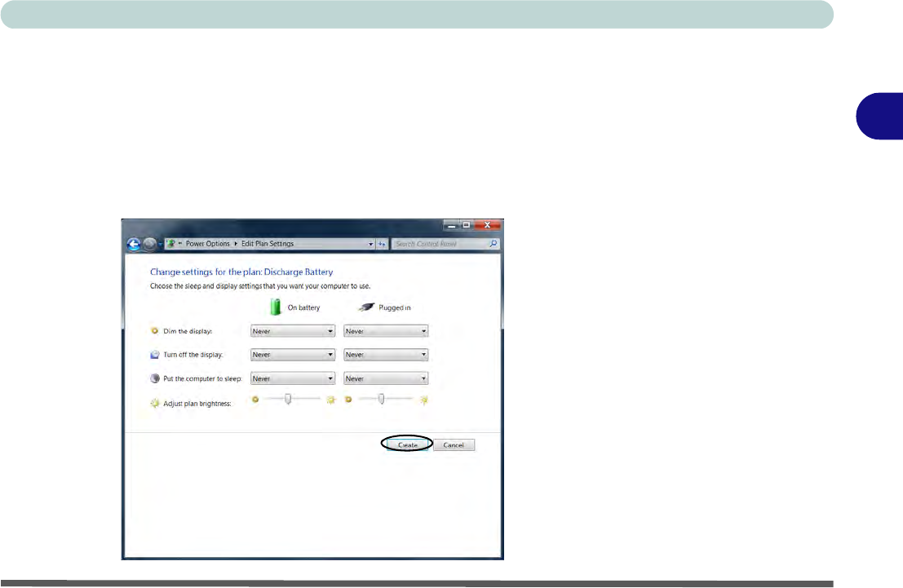
Task: Click the Plugged in power plug icon
Action: pos(366,307)
